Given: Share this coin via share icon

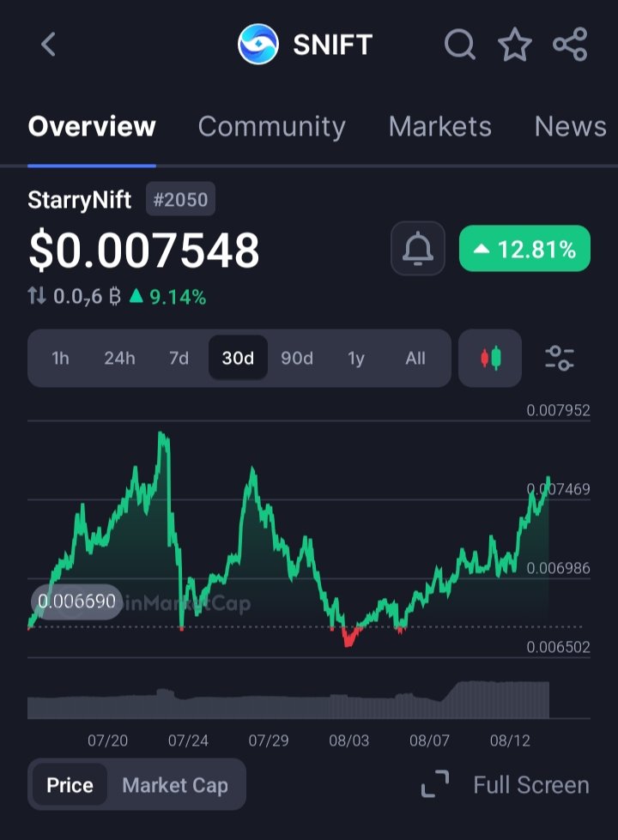Looking at the screenshot, I should [570, 44].
